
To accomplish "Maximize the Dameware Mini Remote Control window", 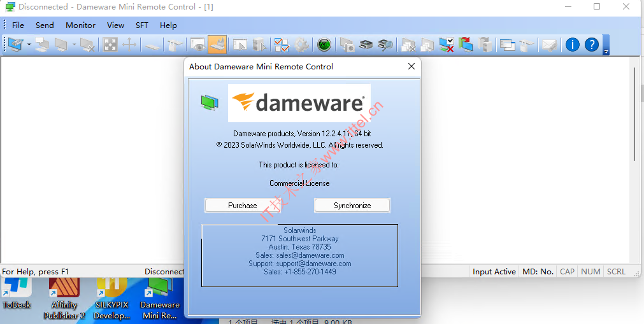I will point(597,6).
